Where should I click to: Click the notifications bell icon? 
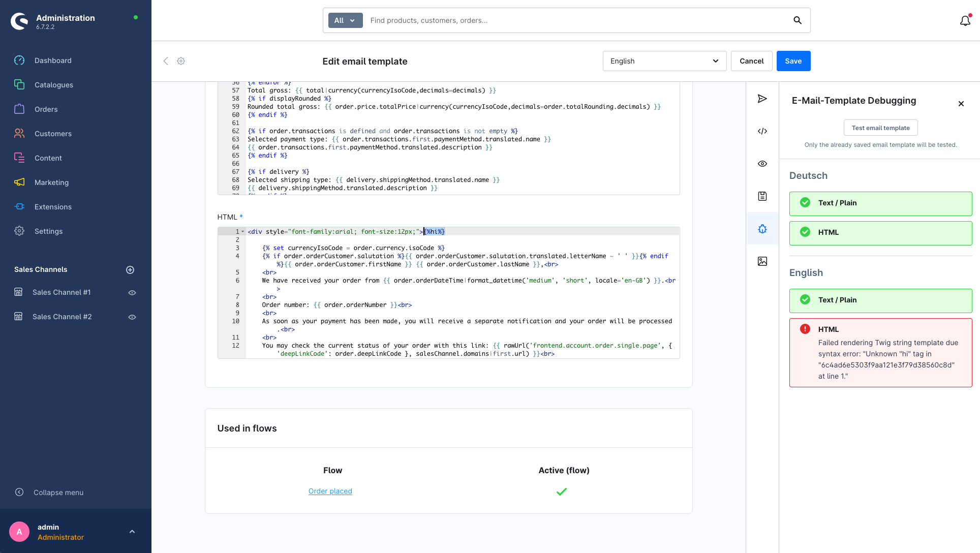click(965, 21)
